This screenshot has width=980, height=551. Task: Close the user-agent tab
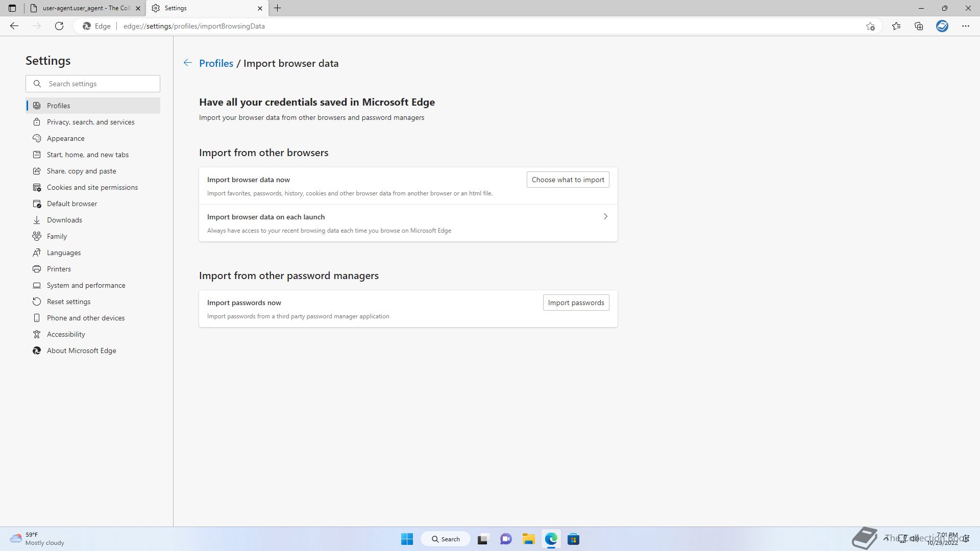coord(138,8)
